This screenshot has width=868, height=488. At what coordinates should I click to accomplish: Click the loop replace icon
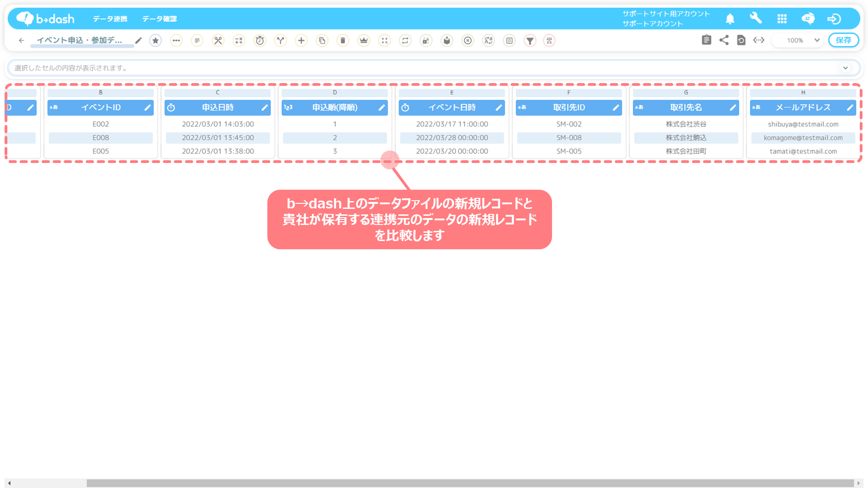(405, 40)
